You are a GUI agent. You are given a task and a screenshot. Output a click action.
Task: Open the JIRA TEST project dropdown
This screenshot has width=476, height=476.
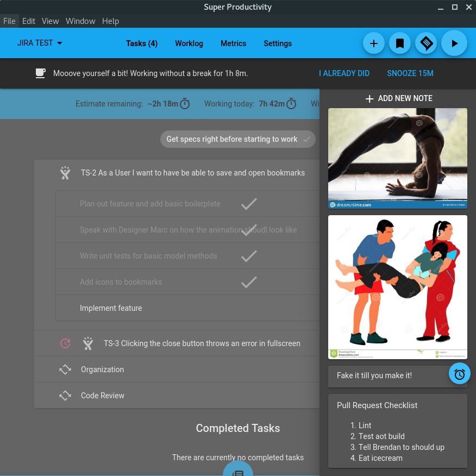(39, 43)
